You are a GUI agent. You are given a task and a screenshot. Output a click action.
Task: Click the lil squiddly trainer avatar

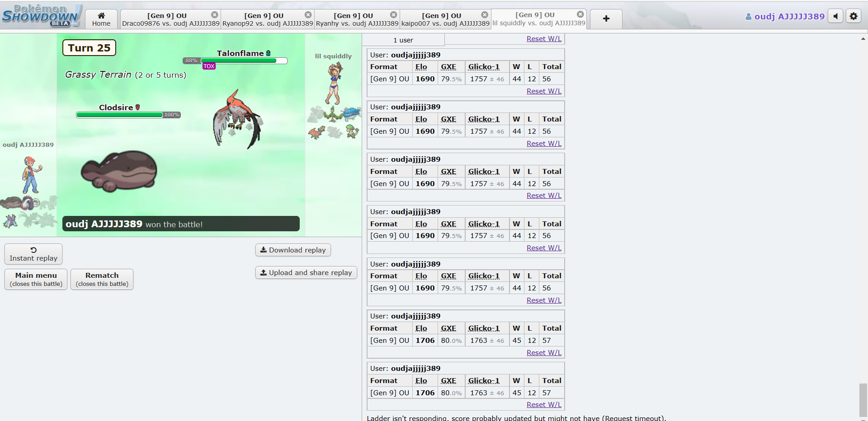334,84
